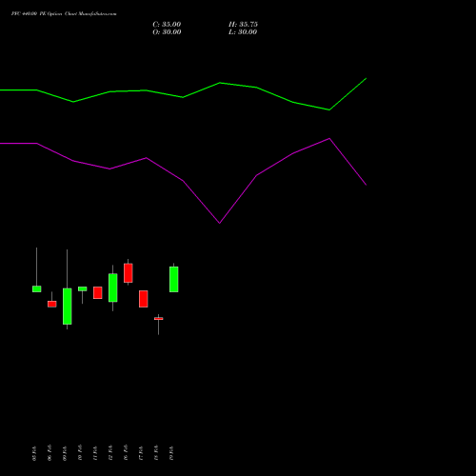The image size is (476, 476).
Task: Click the high value H: 35.75
Action: click(243, 25)
